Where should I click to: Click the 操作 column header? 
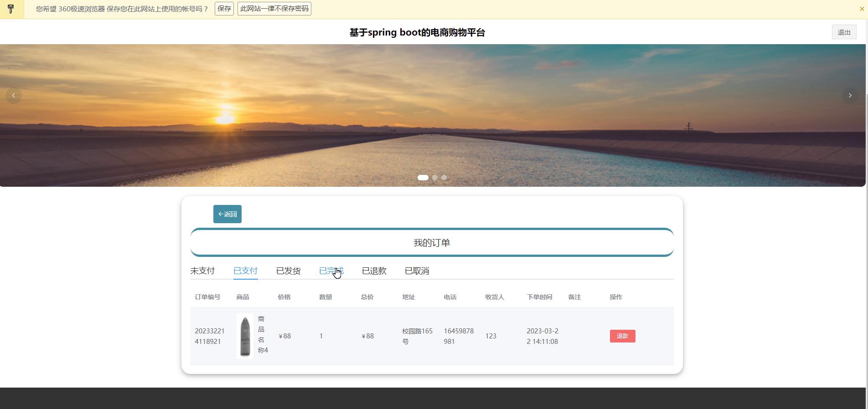point(616,297)
